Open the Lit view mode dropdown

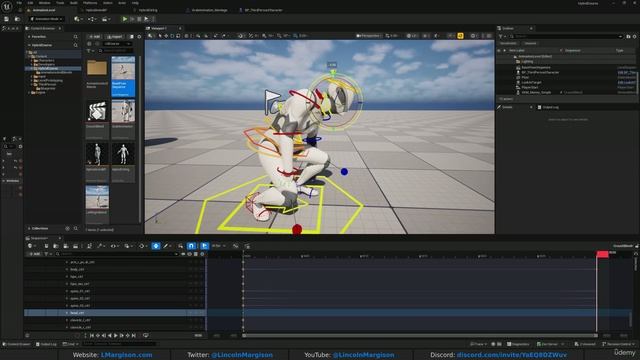click(x=412, y=36)
